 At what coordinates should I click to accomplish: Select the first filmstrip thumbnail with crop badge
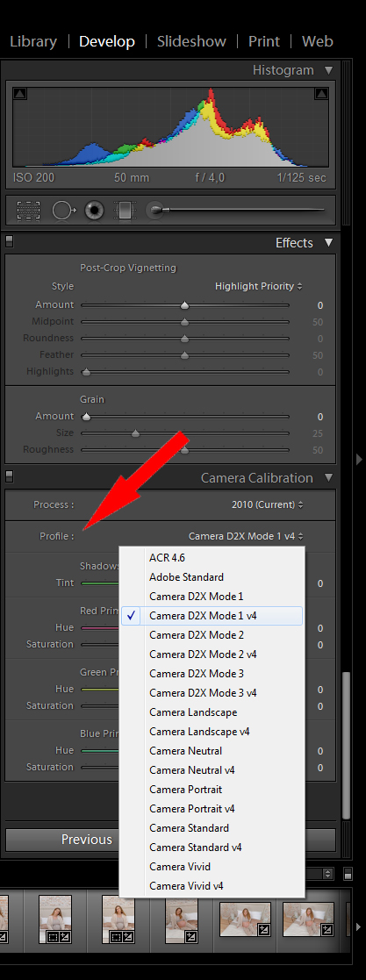click(x=55, y=919)
